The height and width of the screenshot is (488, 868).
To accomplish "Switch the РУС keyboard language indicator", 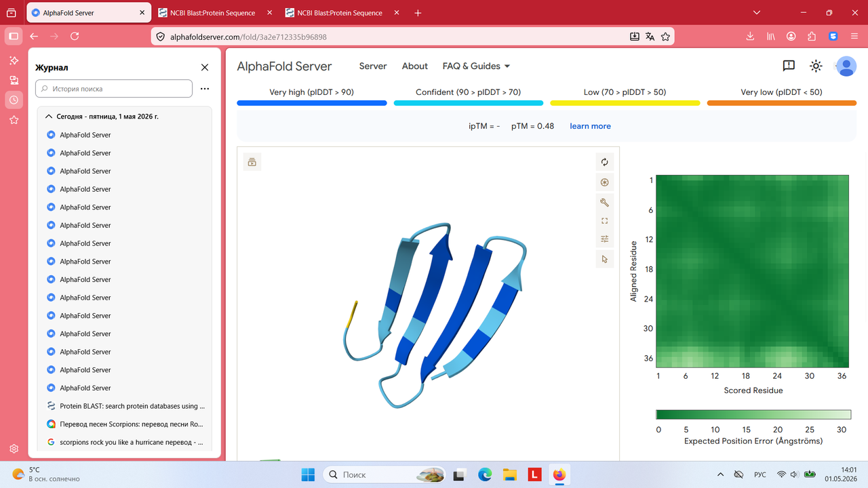I will (x=760, y=474).
